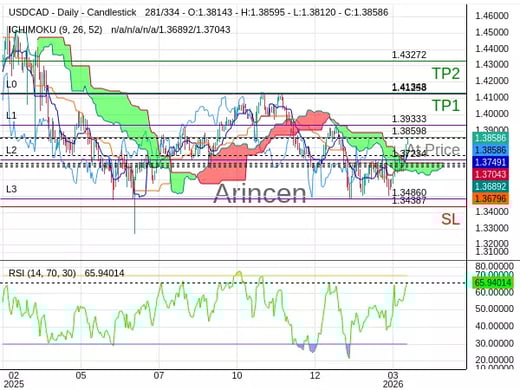Click the Ichimoku values ending 1.36892/1.37043
The width and height of the screenshot is (520, 390).
[x=171, y=30]
